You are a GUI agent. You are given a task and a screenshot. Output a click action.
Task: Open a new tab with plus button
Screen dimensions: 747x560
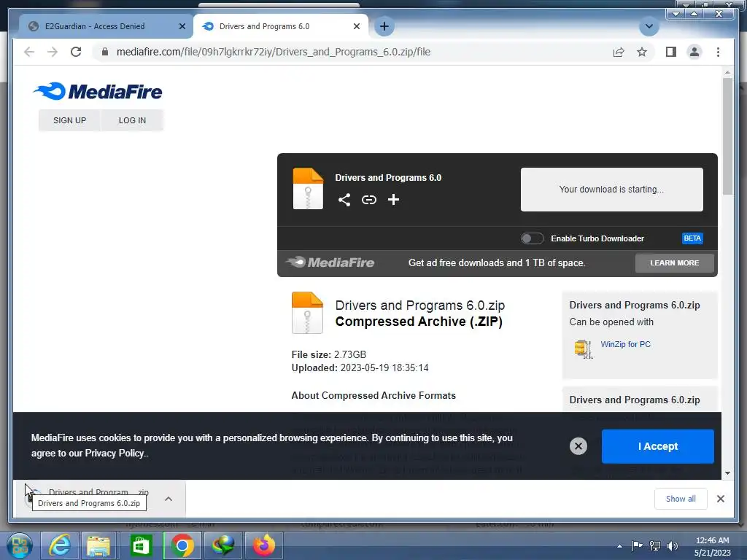point(384,26)
